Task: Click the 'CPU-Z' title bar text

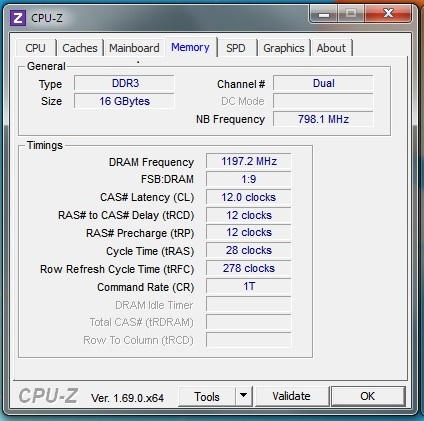Action: [x=47, y=18]
